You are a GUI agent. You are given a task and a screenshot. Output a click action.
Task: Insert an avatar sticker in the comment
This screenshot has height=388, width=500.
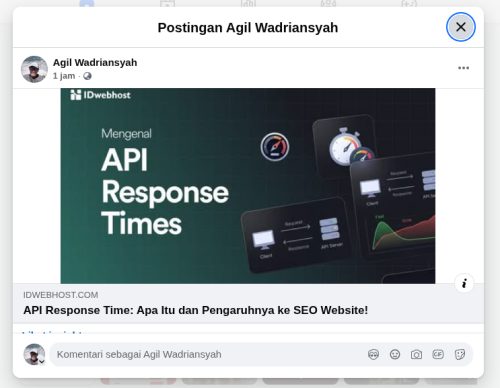pos(373,354)
